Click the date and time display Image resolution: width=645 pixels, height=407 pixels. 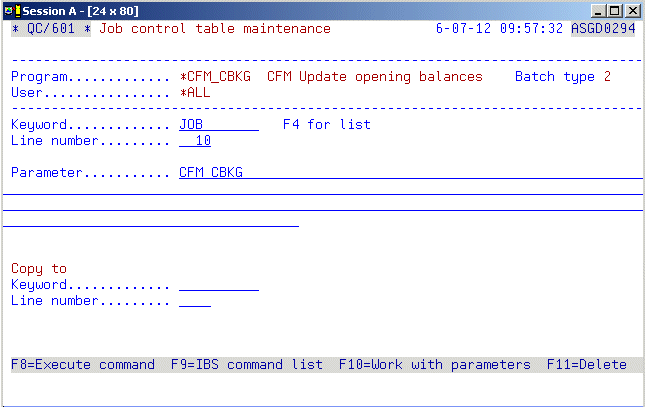(500, 29)
